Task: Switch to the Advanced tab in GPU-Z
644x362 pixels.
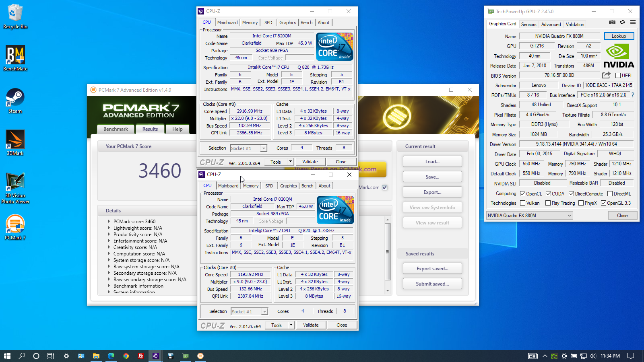Action: 551,25
